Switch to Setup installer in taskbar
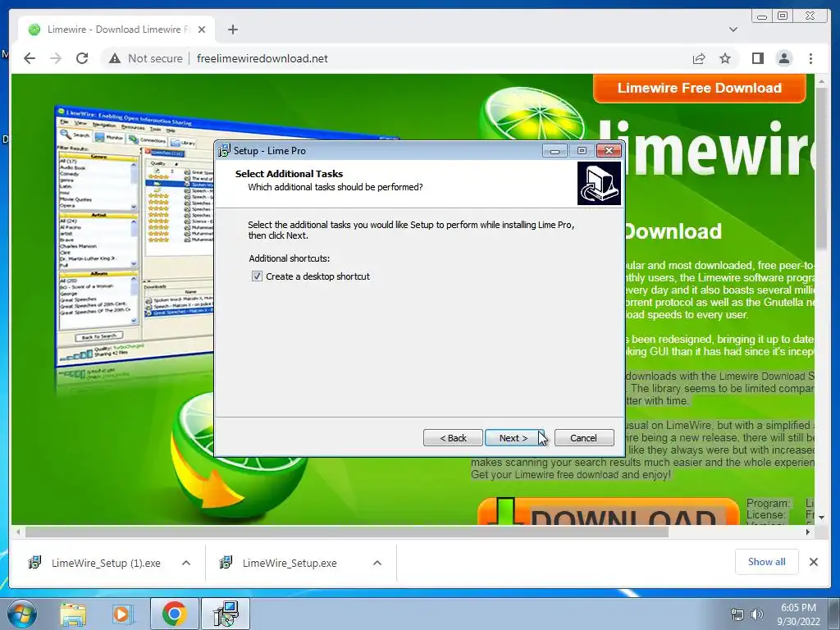Viewport: 840px width, 630px height. point(226,614)
